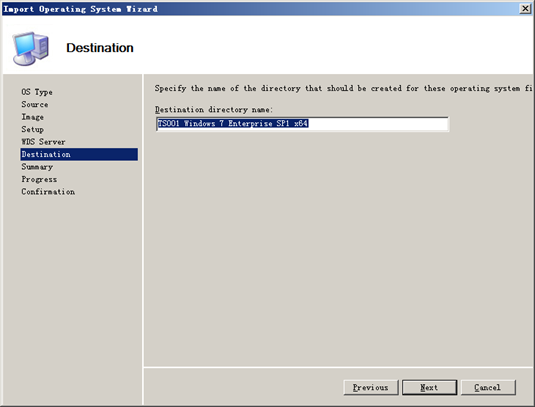Open the Image step in sidebar

[x=32, y=117]
